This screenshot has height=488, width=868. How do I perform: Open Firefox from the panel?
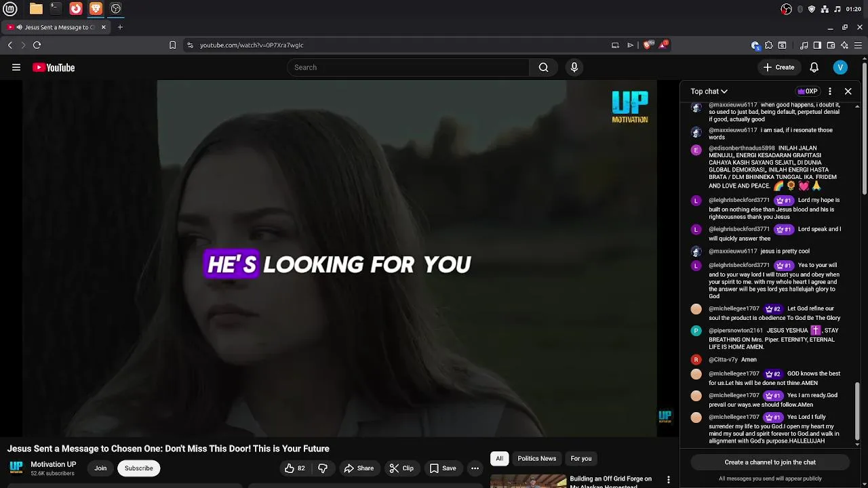tap(76, 9)
